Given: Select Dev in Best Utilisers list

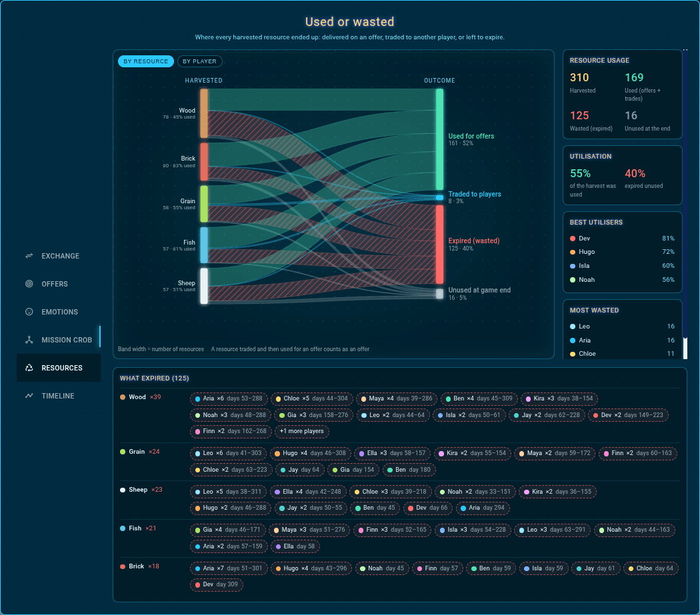Looking at the screenshot, I should (622, 239).
